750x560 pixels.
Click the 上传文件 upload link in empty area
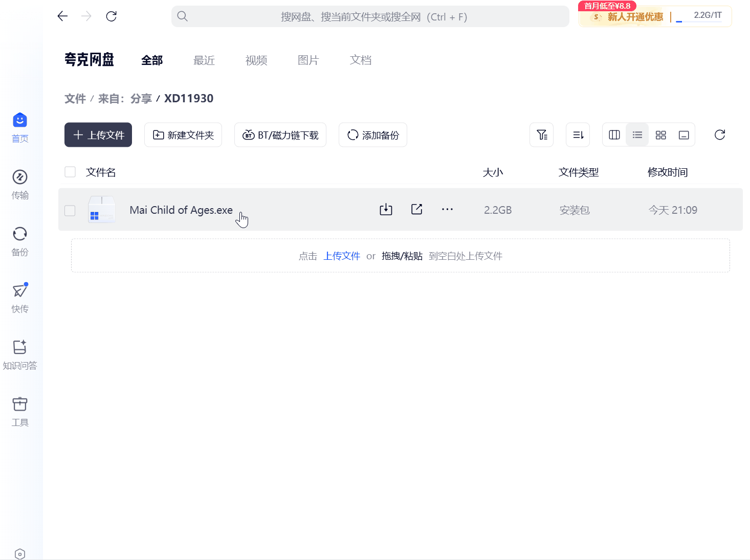[341, 256]
